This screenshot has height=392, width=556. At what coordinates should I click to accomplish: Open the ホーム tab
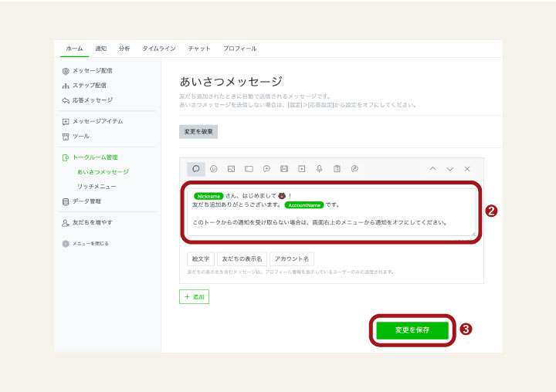pyautogui.click(x=74, y=49)
